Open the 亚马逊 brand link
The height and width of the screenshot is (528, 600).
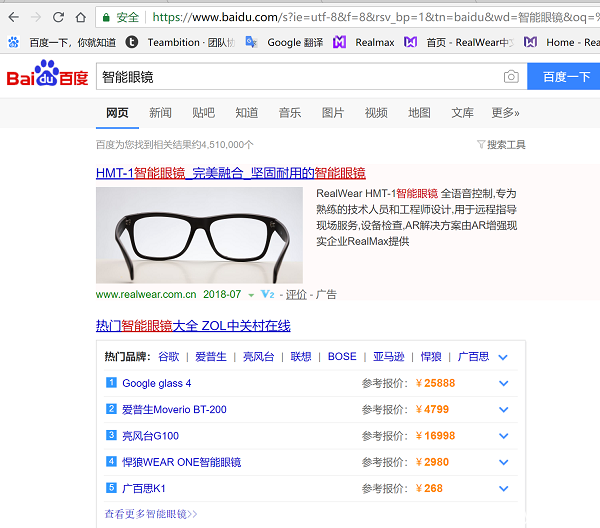coord(389,357)
